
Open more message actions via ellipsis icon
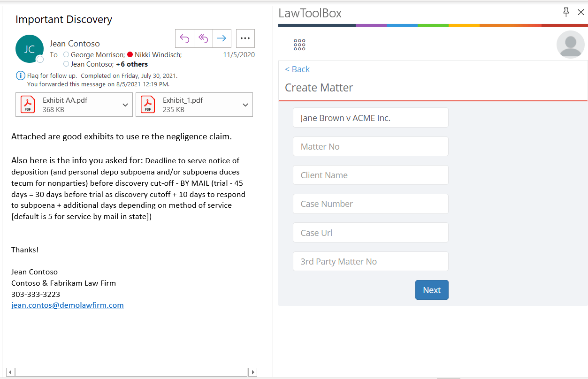point(245,38)
